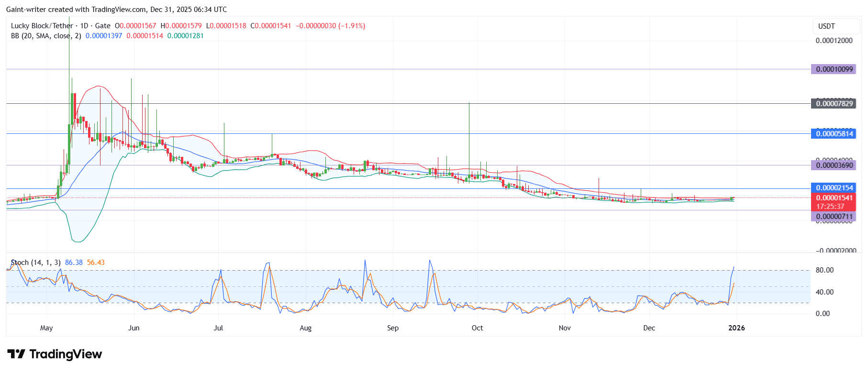Click the BB (20, SMA, close, 2) indicator legend
868x372 pixels.
pyautogui.click(x=46, y=36)
